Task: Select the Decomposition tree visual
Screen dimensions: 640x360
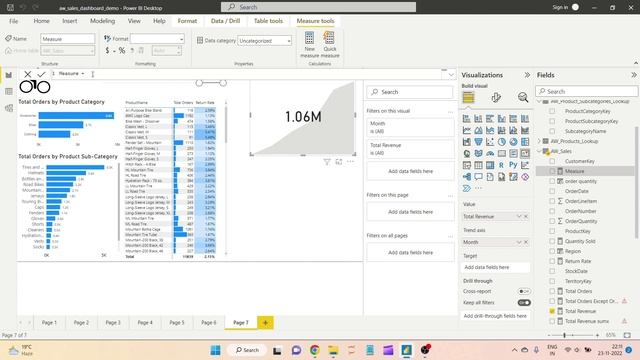Action: [467, 177]
